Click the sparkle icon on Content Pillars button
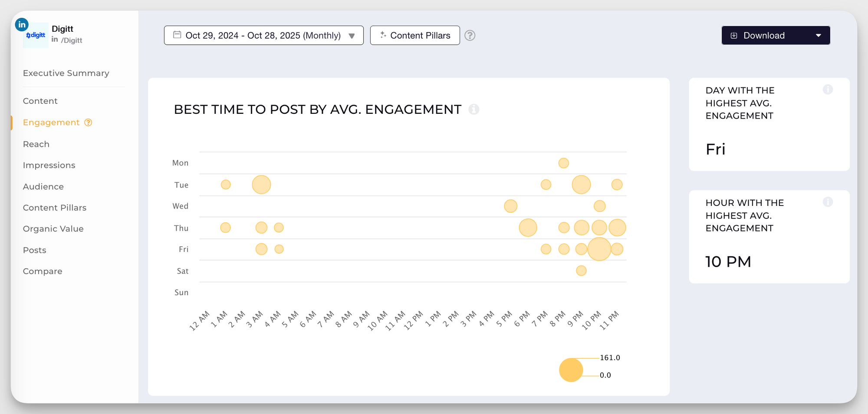This screenshot has width=868, height=414. tap(383, 35)
